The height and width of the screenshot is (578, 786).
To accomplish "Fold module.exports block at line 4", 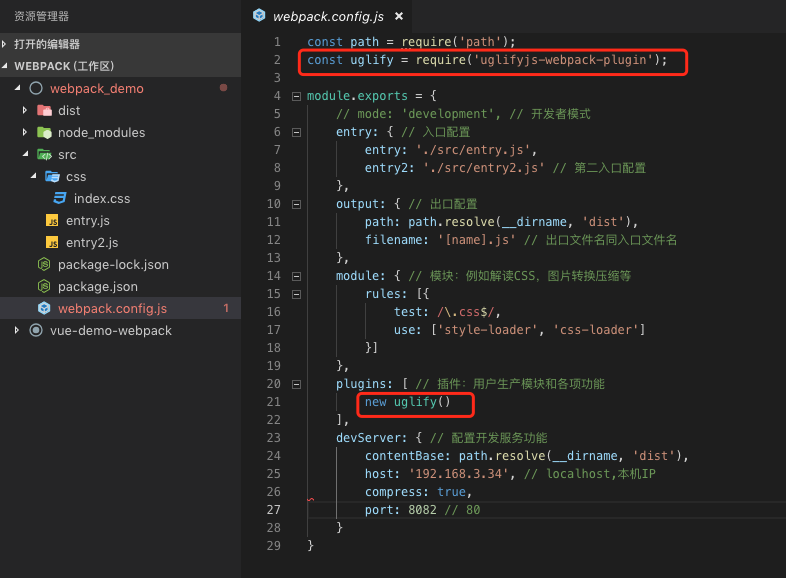I will point(296,96).
